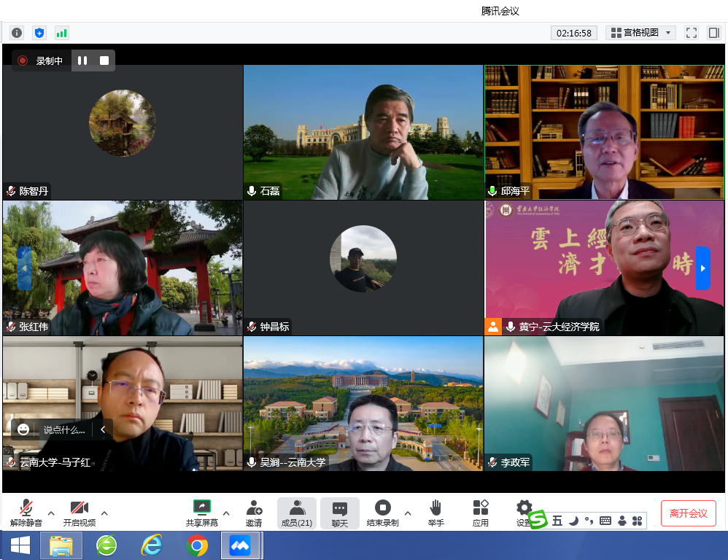The width and height of the screenshot is (728, 560).
Task: Click the blue security shield icon
Action: tap(39, 33)
